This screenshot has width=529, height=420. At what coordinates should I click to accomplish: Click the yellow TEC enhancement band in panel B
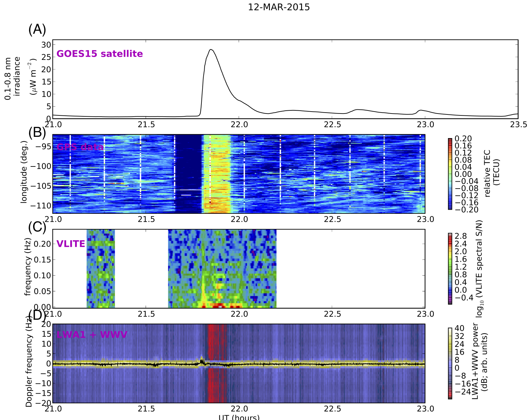(x=217, y=174)
